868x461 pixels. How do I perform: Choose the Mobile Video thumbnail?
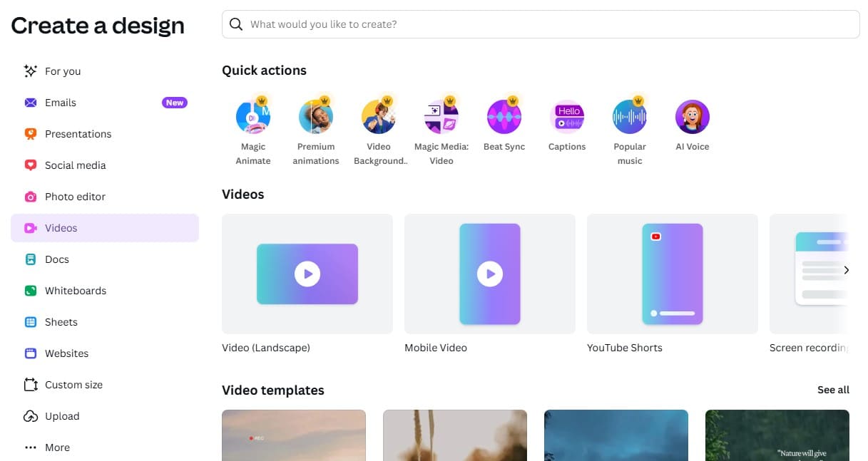click(490, 274)
